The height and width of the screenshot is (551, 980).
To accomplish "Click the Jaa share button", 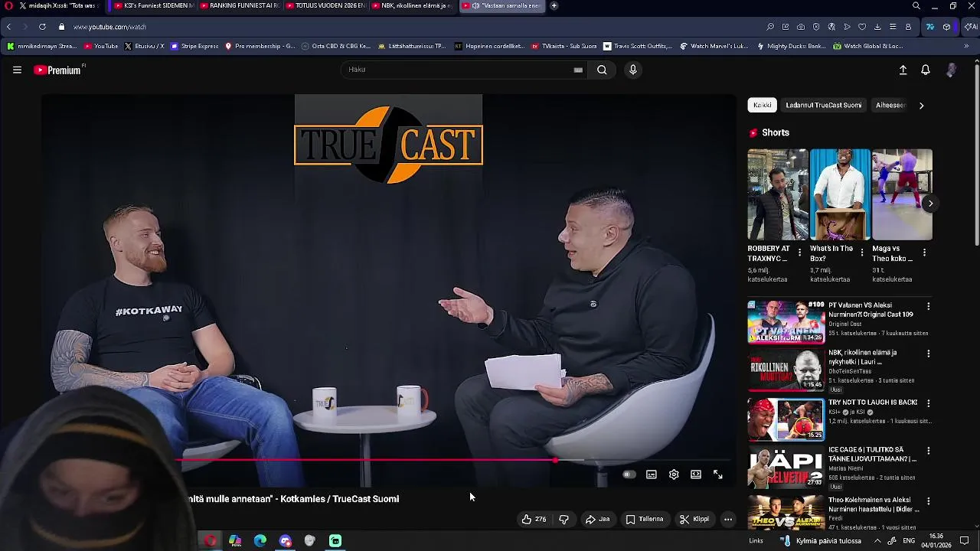I will 598,519.
